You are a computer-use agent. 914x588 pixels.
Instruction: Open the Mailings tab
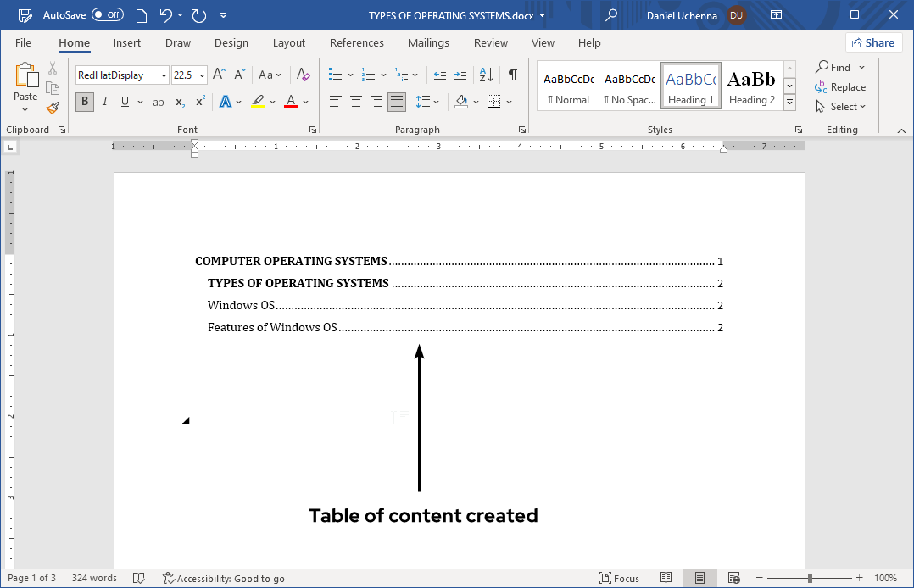pos(428,42)
